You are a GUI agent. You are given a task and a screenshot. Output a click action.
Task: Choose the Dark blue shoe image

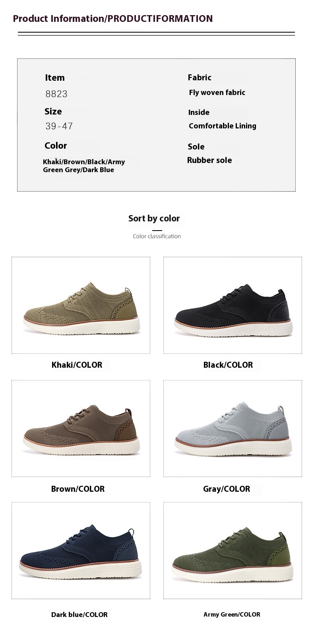coord(81,551)
